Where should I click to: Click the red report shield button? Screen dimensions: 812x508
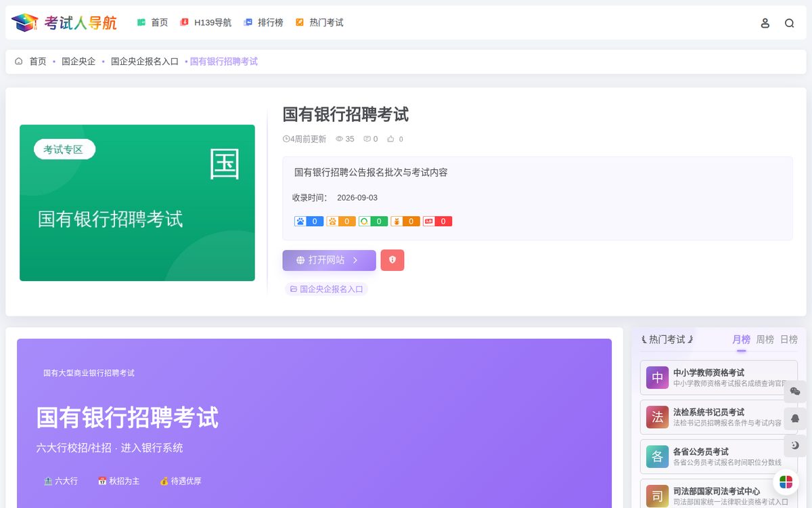click(392, 260)
